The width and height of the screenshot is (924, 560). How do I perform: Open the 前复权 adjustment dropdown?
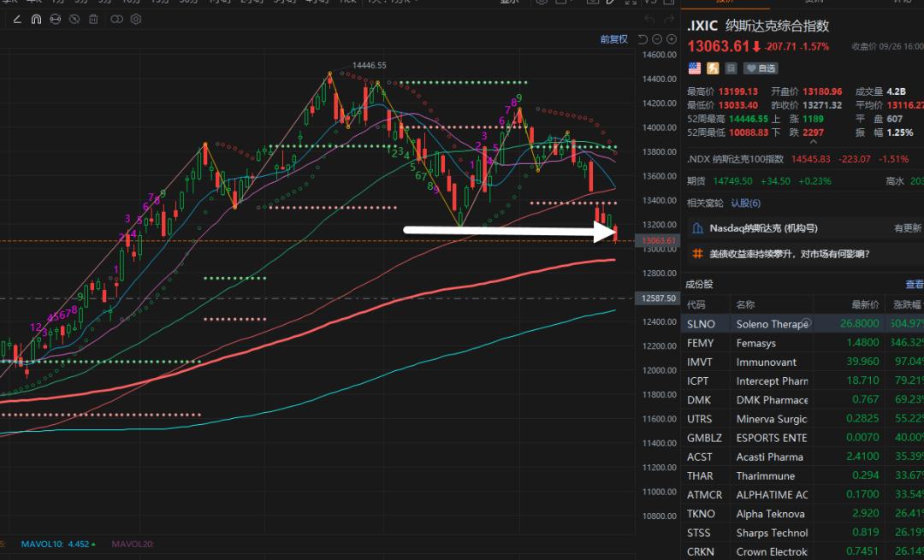(x=613, y=39)
